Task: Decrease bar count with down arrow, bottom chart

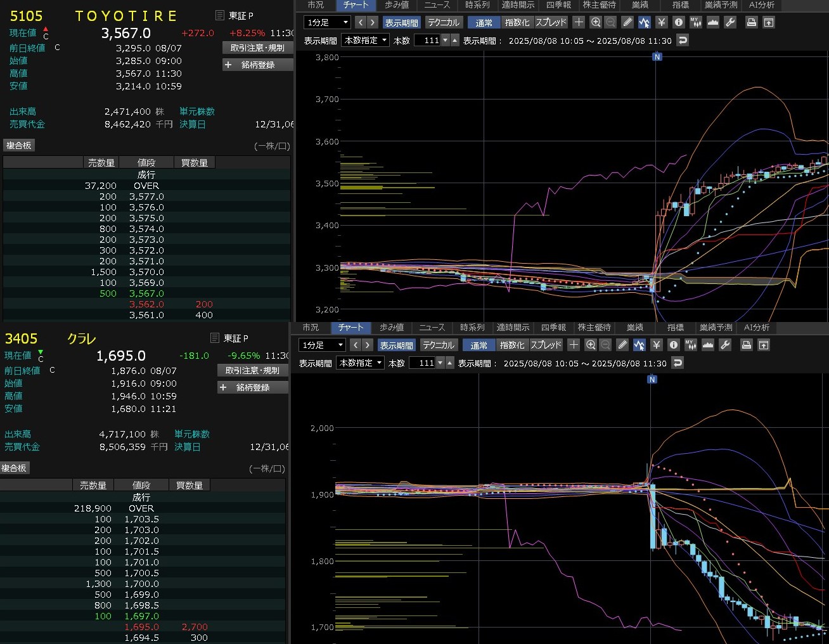Action: [440, 363]
